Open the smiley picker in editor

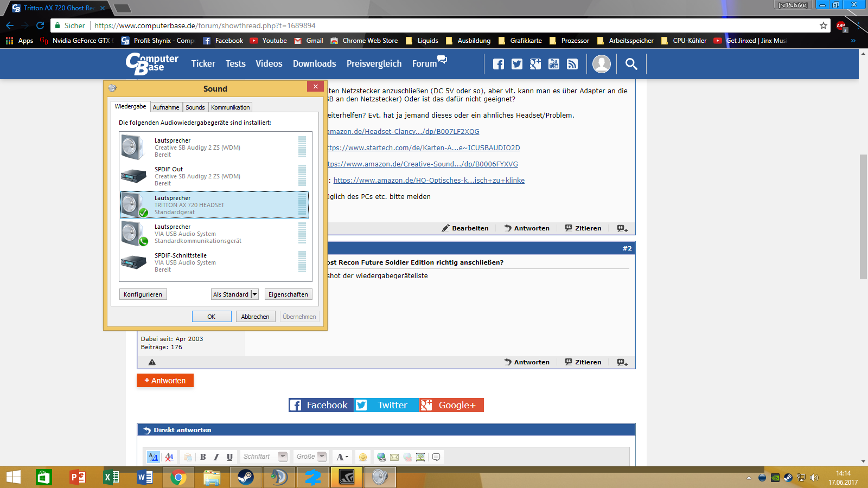pos(363,457)
